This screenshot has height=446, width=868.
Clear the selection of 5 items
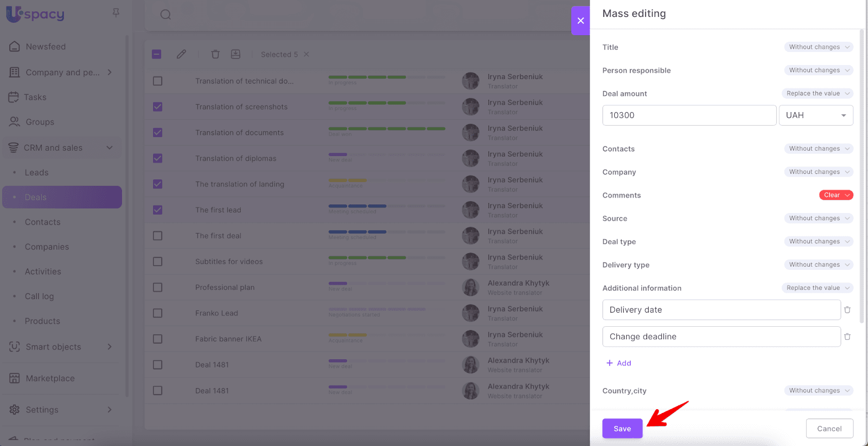coord(307,54)
